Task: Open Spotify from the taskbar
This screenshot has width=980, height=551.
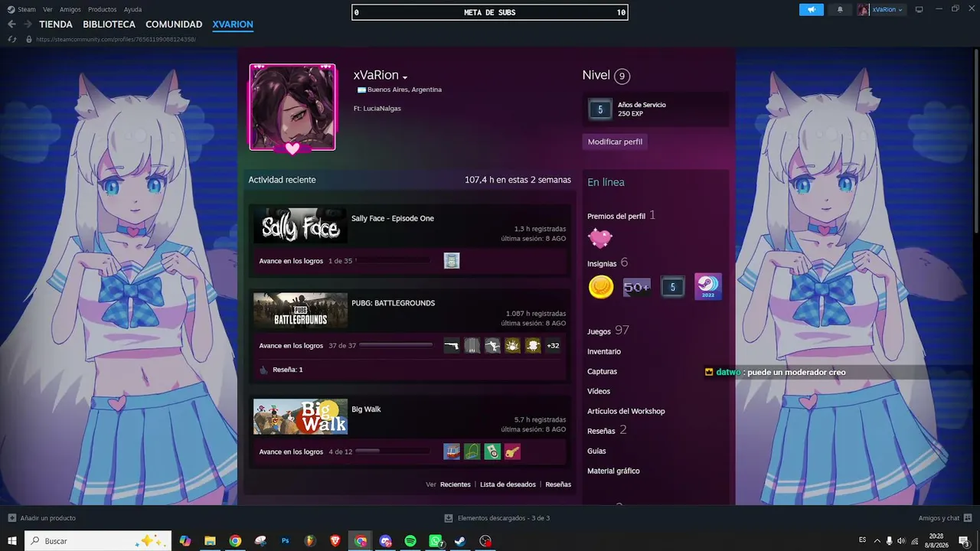Action: click(x=410, y=541)
